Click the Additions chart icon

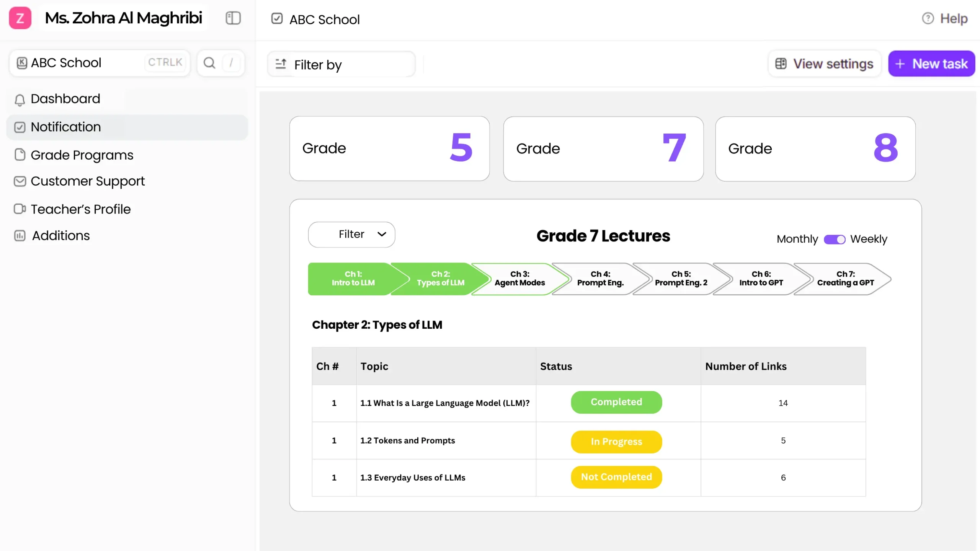point(20,236)
